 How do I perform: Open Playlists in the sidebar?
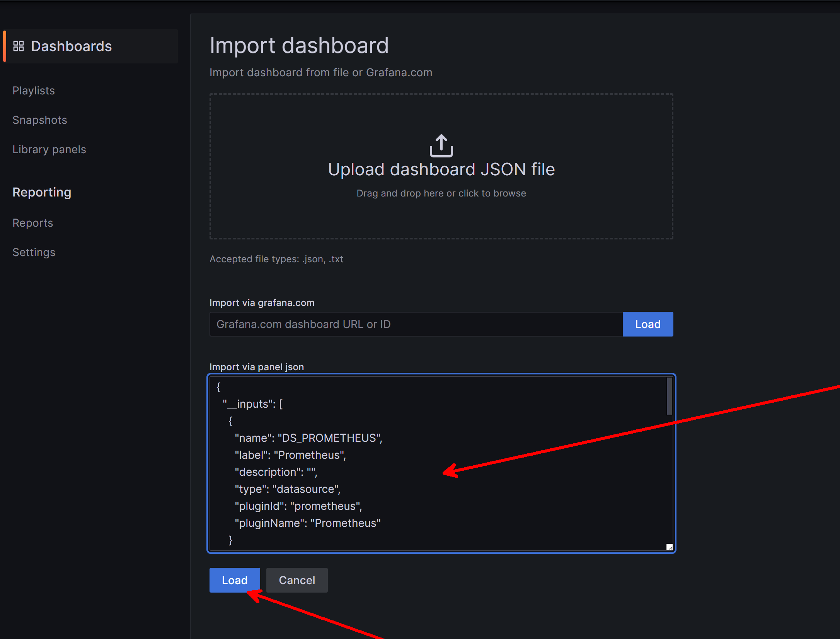(x=34, y=91)
